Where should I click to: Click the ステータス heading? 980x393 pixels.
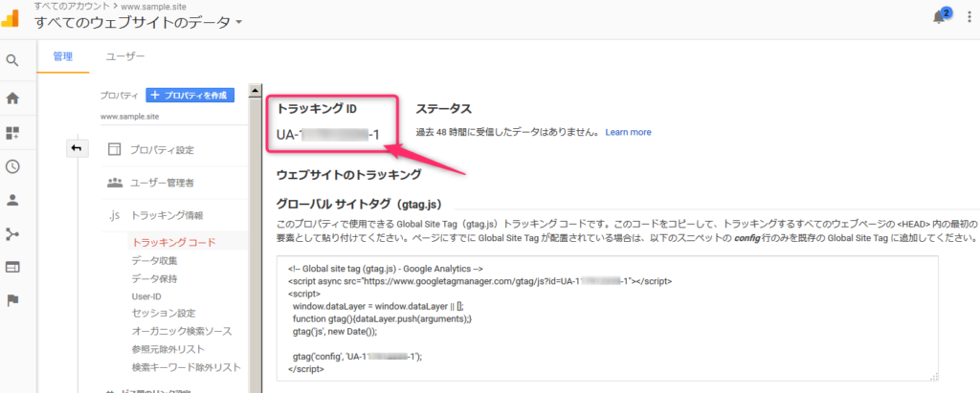(443, 109)
